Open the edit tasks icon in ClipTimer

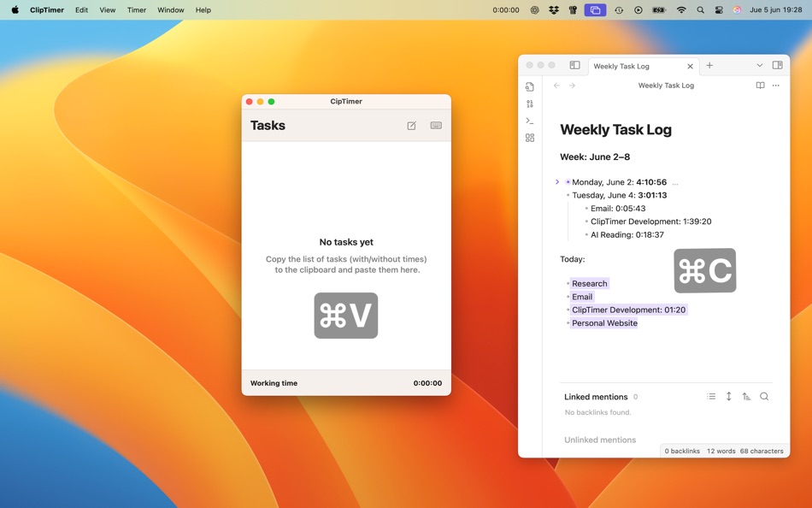(411, 126)
